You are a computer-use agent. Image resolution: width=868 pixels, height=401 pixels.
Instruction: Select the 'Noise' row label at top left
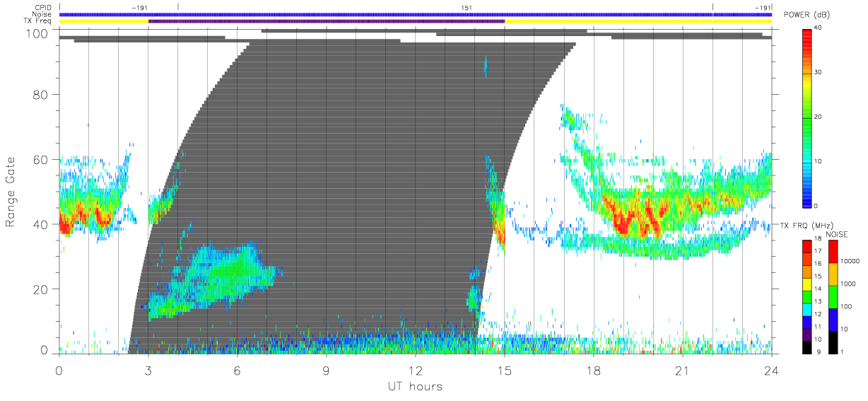tap(43, 14)
